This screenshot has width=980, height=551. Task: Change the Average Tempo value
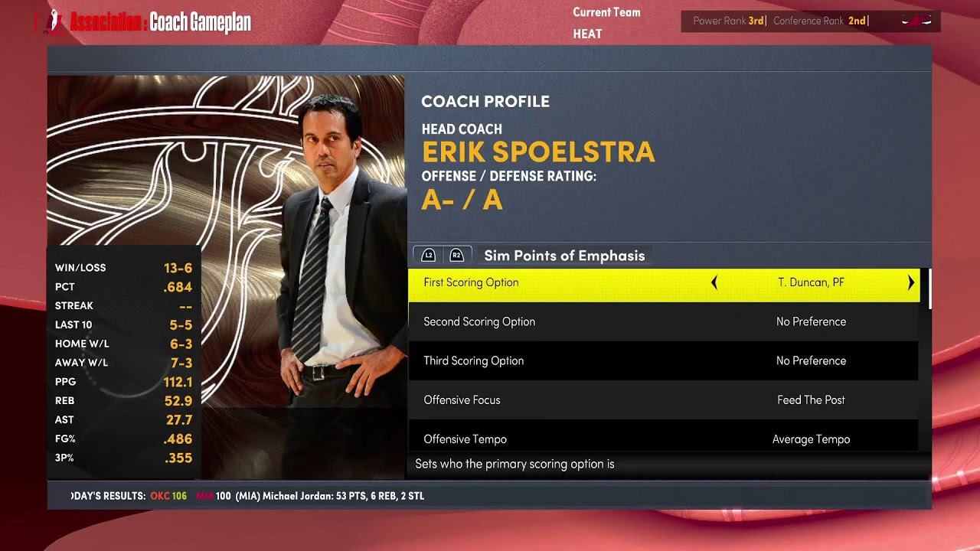coord(812,439)
